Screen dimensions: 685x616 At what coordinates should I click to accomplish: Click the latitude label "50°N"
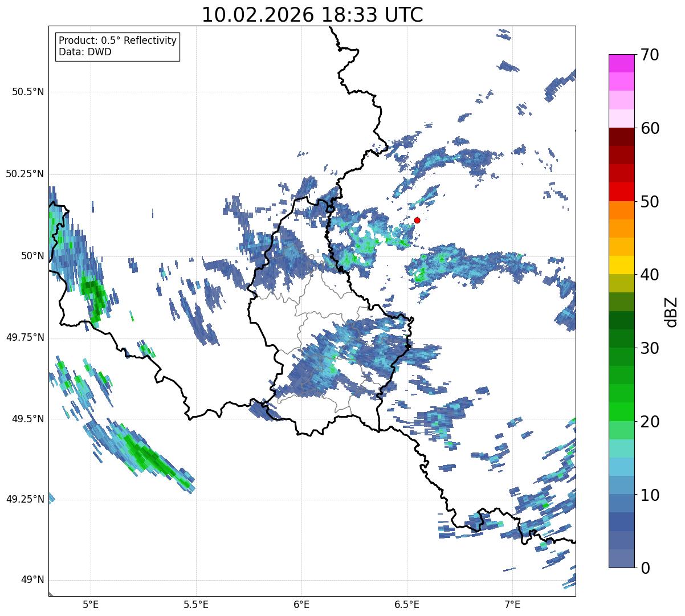click(32, 256)
